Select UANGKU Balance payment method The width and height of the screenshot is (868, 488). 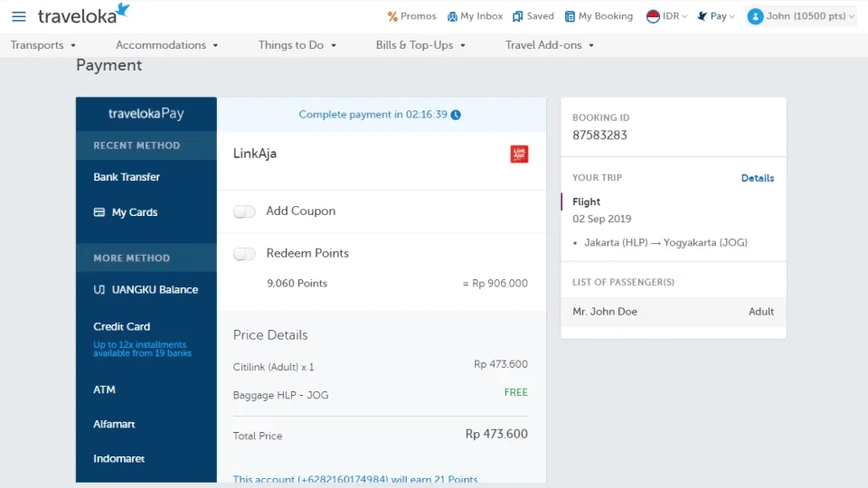(x=146, y=289)
